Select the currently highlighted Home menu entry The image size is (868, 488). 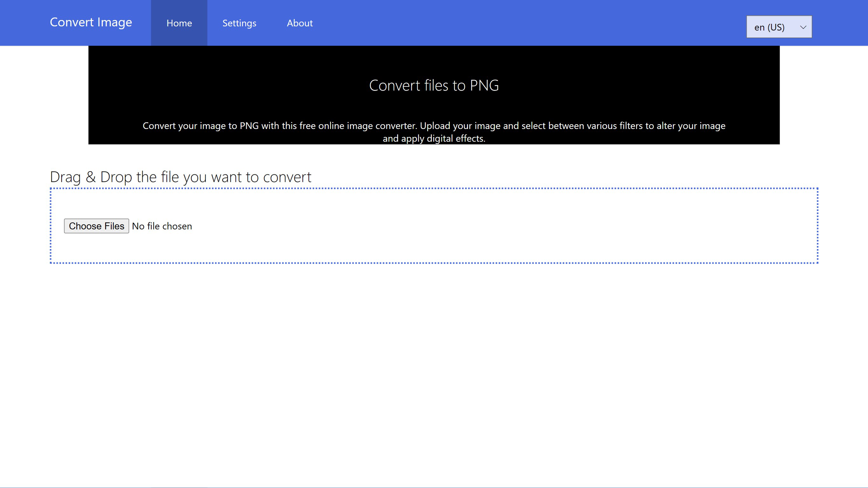(x=179, y=23)
